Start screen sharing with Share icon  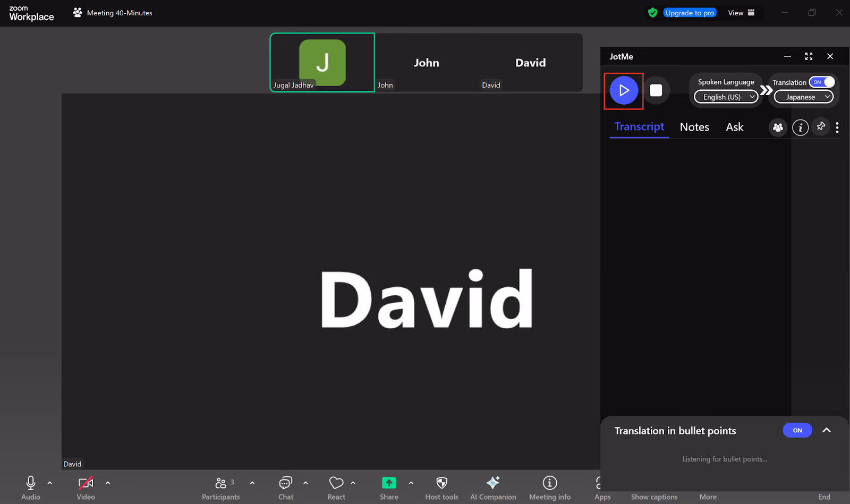pyautogui.click(x=389, y=483)
